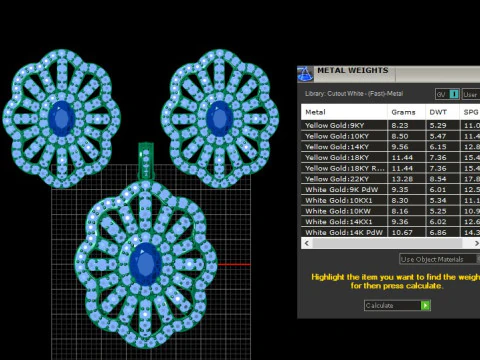The height and width of the screenshot is (360, 480).
Task: Click the 13.28 grams value
Action: pyautogui.click(x=402, y=179)
